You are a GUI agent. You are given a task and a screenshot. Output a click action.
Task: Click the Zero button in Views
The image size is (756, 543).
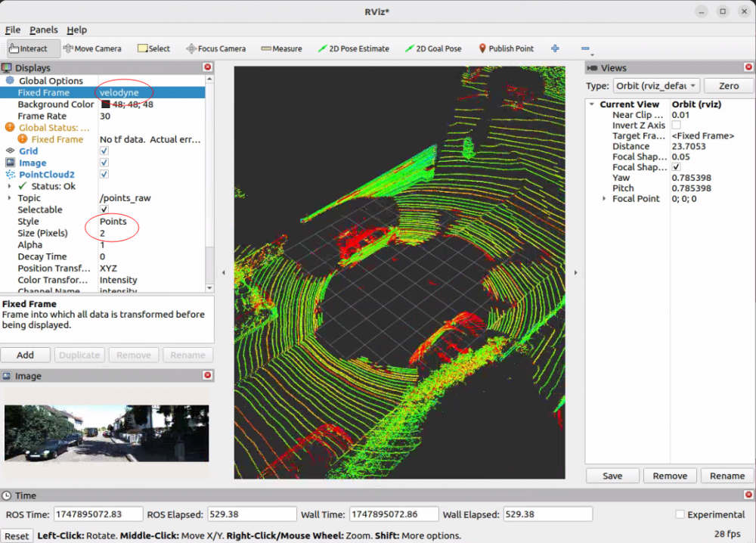tap(727, 85)
